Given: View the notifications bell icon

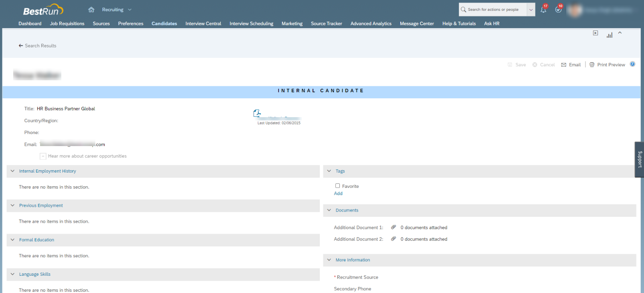Looking at the screenshot, I should tap(543, 10).
